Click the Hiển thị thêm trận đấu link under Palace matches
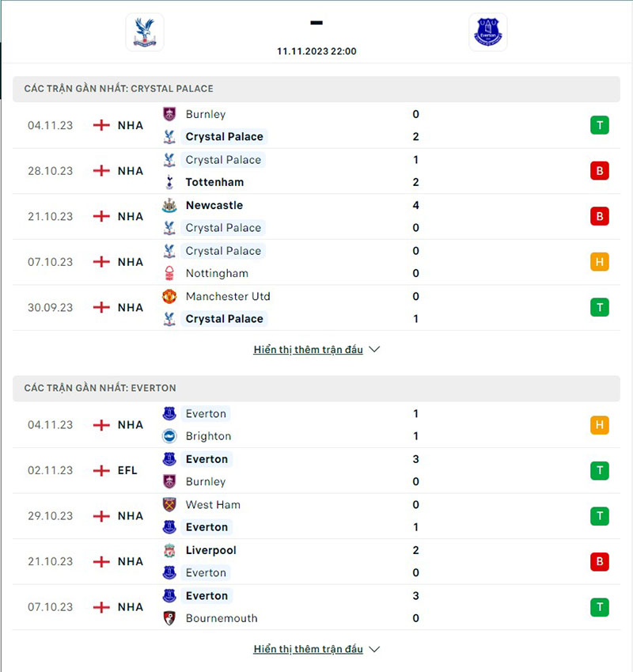Image resolution: width=633 pixels, height=672 pixels. point(308,348)
